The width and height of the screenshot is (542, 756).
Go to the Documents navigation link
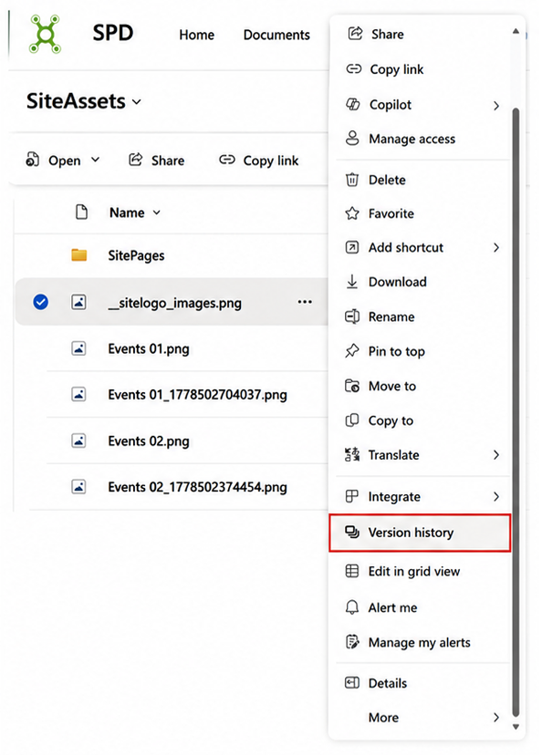(276, 35)
